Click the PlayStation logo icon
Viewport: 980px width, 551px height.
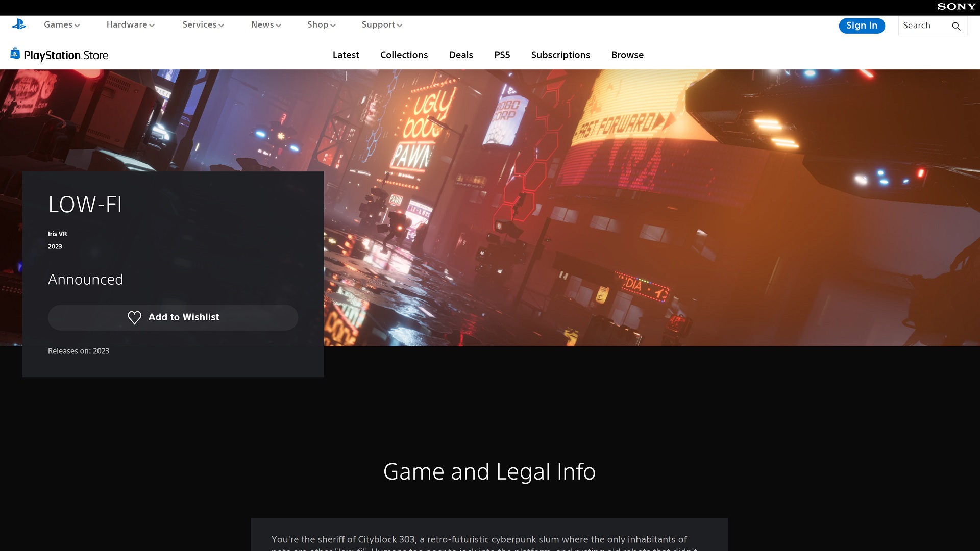pyautogui.click(x=19, y=24)
